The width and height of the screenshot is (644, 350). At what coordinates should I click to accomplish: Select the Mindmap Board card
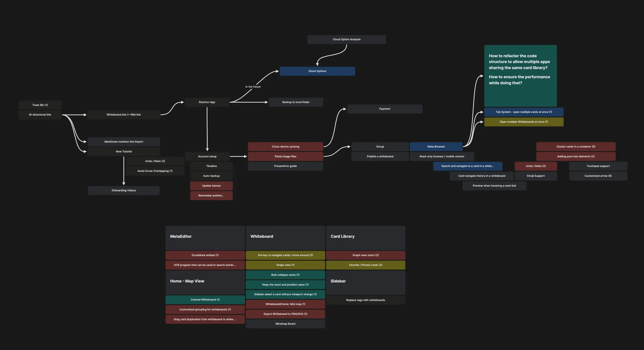[285, 324]
